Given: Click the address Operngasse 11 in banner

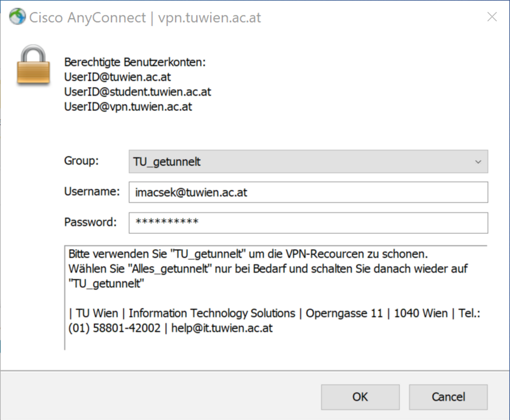Looking at the screenshot, I should coord(344,313).
